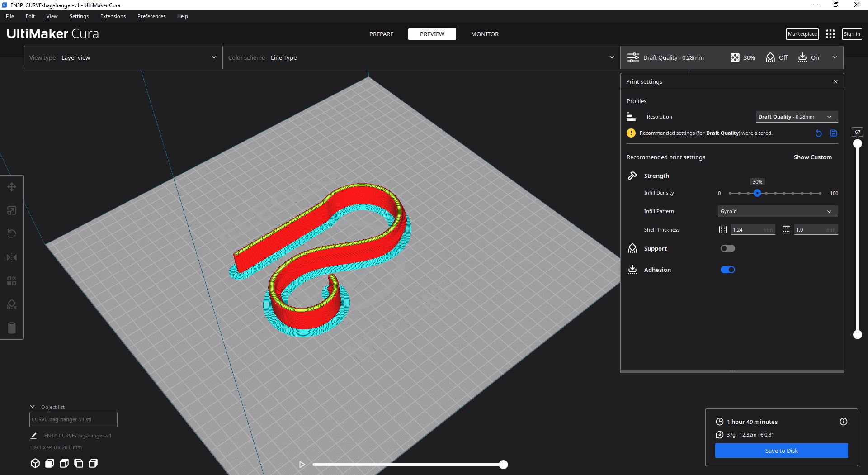Expand the View type dropdown
The width and height of the screenshot is (868, 475).
123,57
